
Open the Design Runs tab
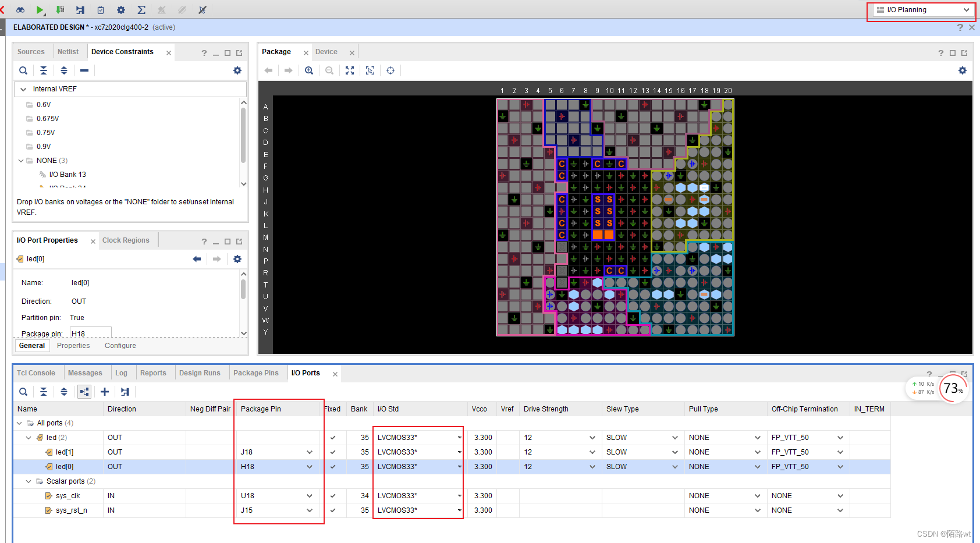(x=200, y=373)
